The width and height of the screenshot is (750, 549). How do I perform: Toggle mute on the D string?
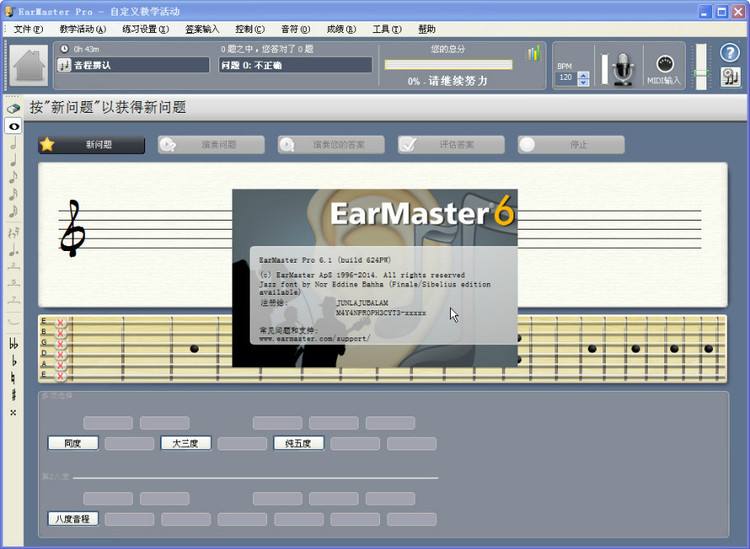tap(60, 355)
